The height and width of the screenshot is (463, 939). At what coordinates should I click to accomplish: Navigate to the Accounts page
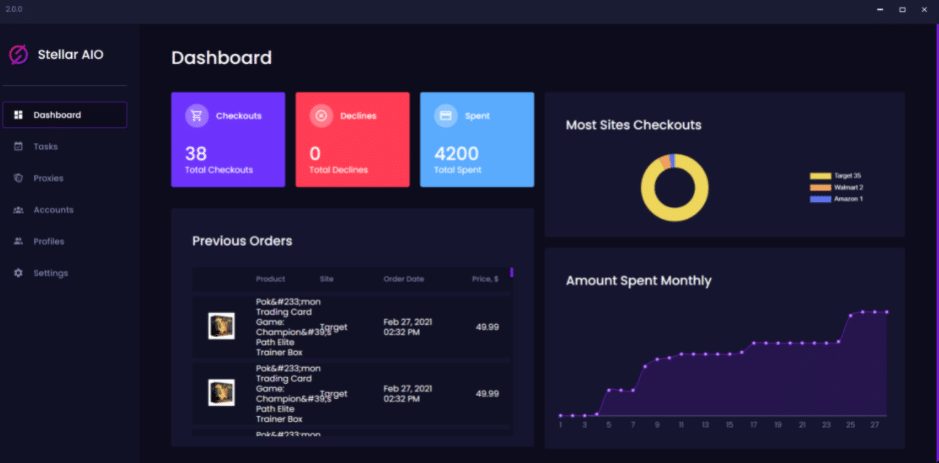click(65, 210)
